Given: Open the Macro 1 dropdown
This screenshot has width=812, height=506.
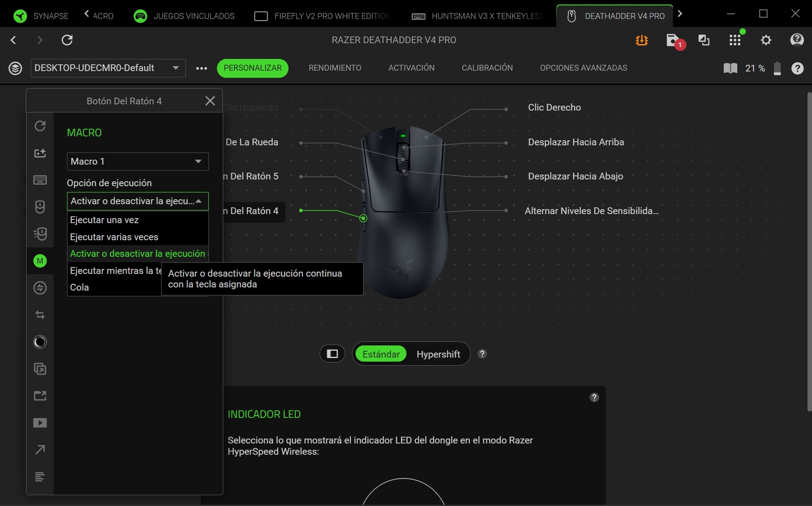Looking at the screenshot, I should tap(137, 161).
